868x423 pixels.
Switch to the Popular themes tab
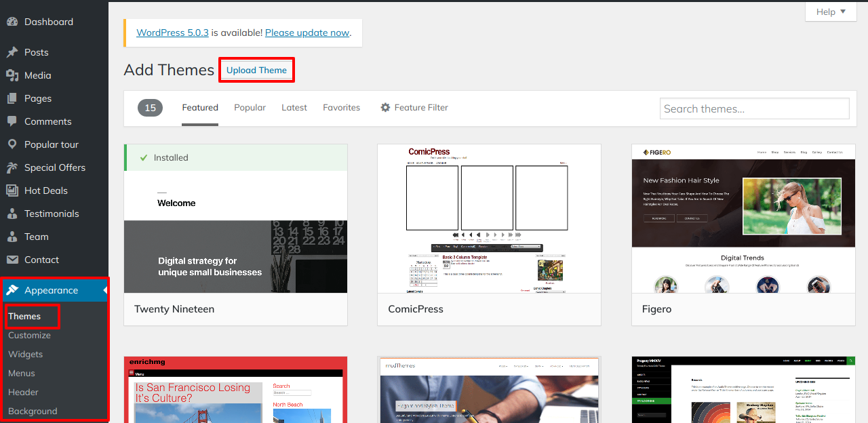(250, 108)
